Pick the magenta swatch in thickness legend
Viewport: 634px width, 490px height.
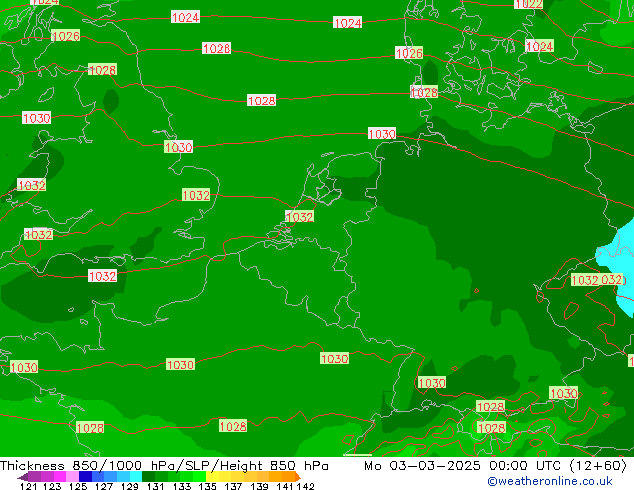coord(60,476)
